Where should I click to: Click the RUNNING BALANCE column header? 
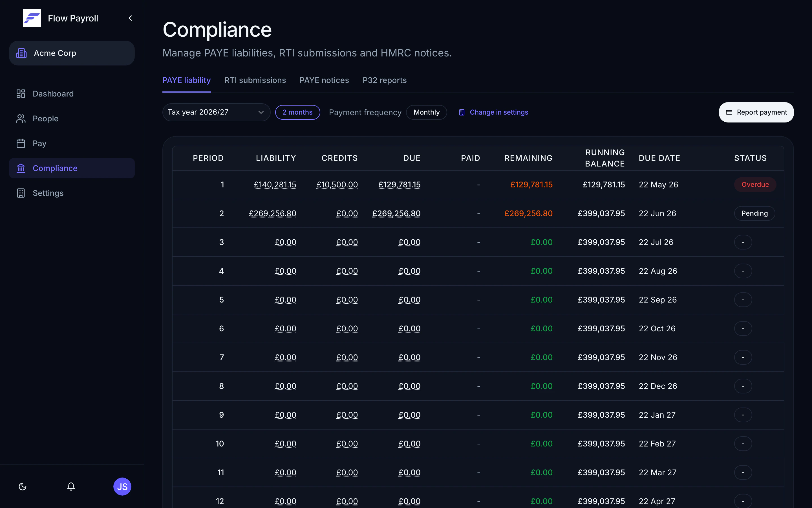click(605, 158)
